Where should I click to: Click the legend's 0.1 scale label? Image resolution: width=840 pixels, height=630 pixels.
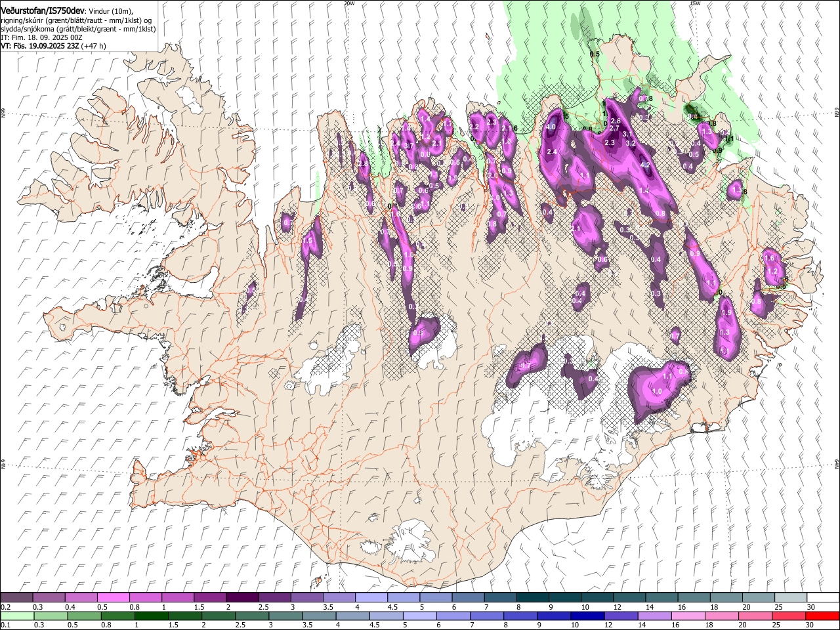point(5,625)
